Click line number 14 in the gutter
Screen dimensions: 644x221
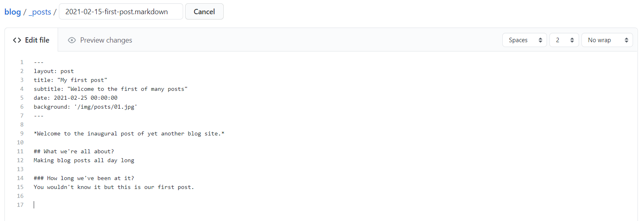(20, 178)
